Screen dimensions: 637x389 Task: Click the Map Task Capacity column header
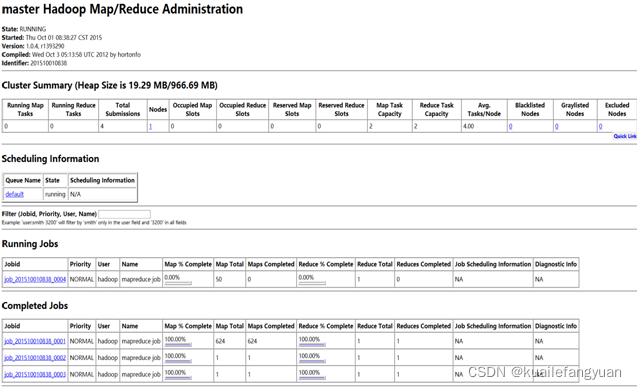tap(390, 110)
